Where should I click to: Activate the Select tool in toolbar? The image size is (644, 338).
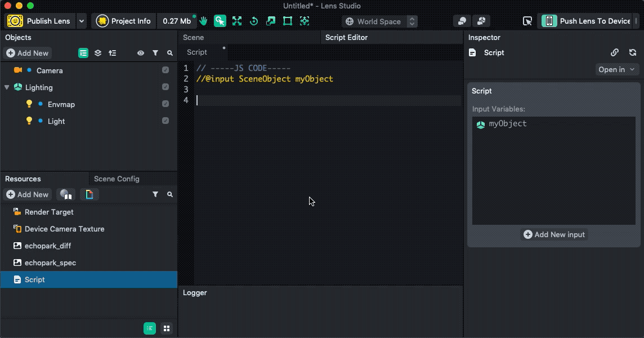tap(220, 21)
